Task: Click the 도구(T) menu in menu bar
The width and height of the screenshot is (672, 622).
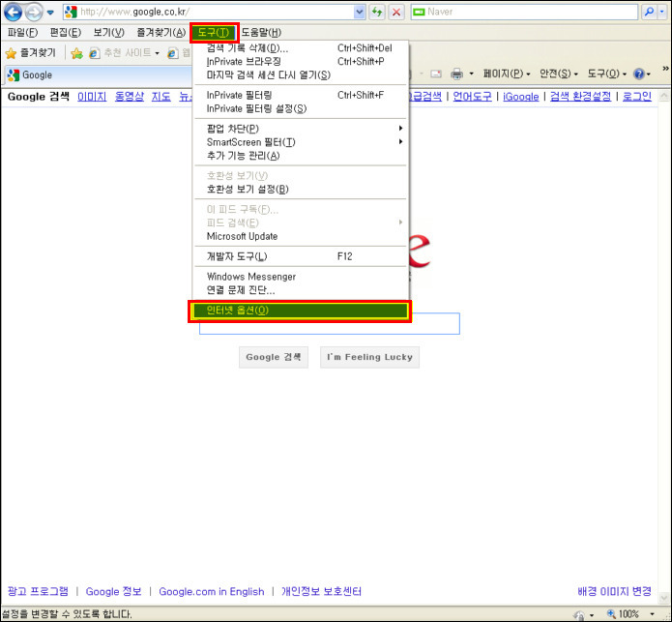Action: tap(214, 33)
